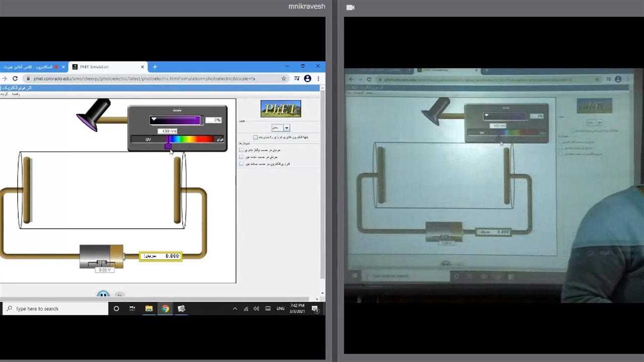Click the Task View taskbar icon
Image resolution: width=644 pixels, height=362 pixels.
coord(132,309)
